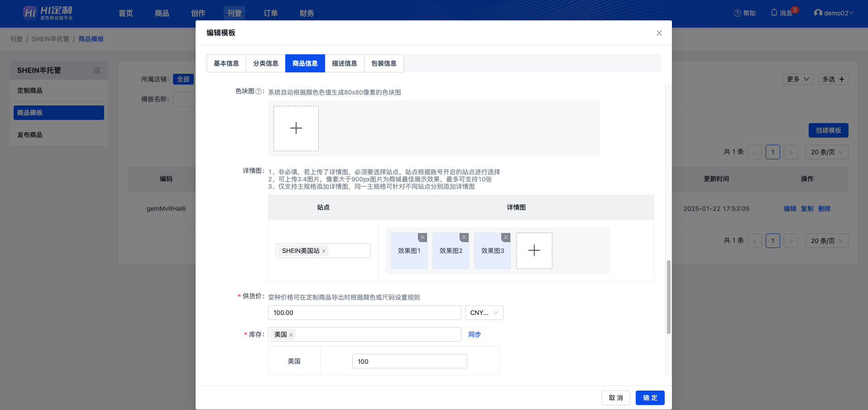
Task: Click the 同步 inventory link
Action: (x=475, y=334)
